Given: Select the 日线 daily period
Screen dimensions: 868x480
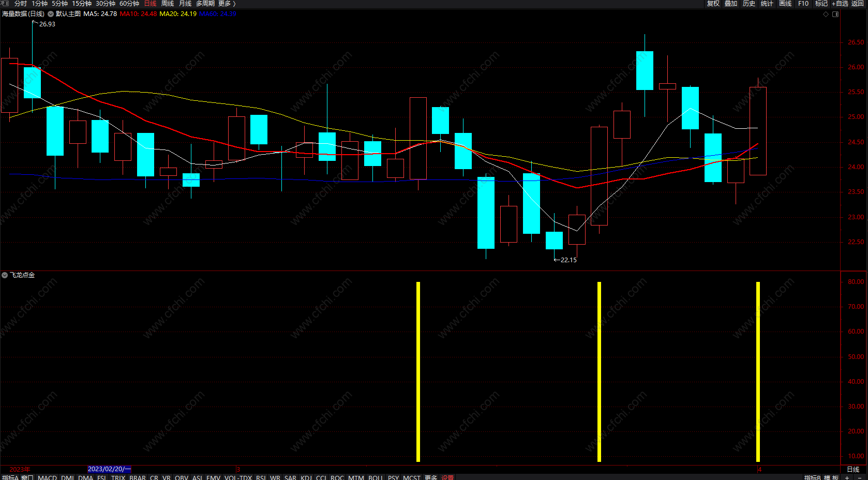Looking at the screenshot, I should [x=151, y=4].
